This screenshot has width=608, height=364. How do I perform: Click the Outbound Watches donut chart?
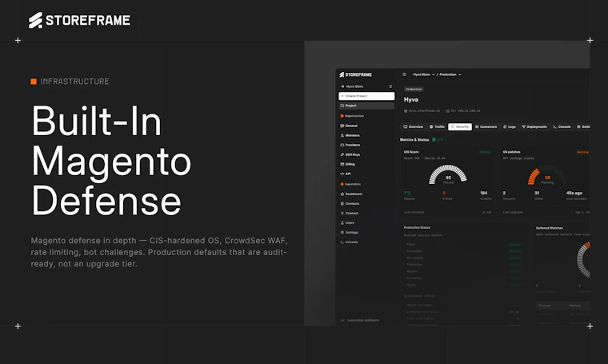pyautogui.click(x=583, y=259)
